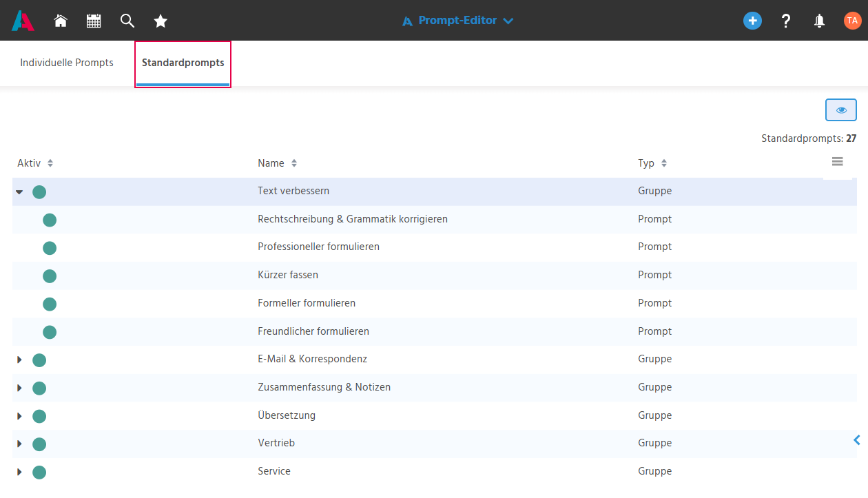Select 'Professioneller formulieren' row
The height and width of the screenshot is (498, 868).
434,247
